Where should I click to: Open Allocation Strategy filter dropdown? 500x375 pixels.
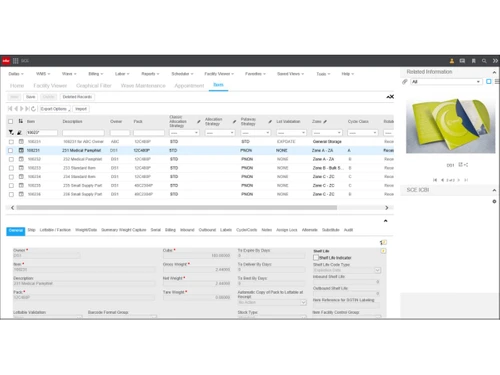(x=220, y=133)
